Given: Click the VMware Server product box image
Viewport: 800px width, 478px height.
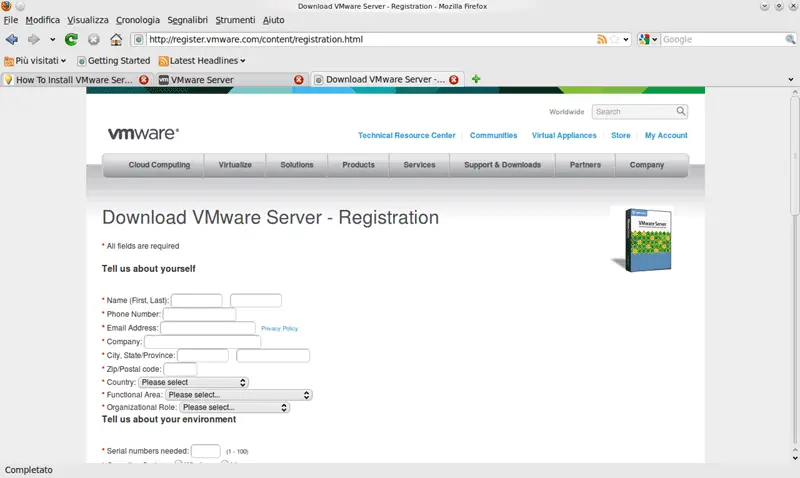Looking at the screenshot, I should point(643,239).
